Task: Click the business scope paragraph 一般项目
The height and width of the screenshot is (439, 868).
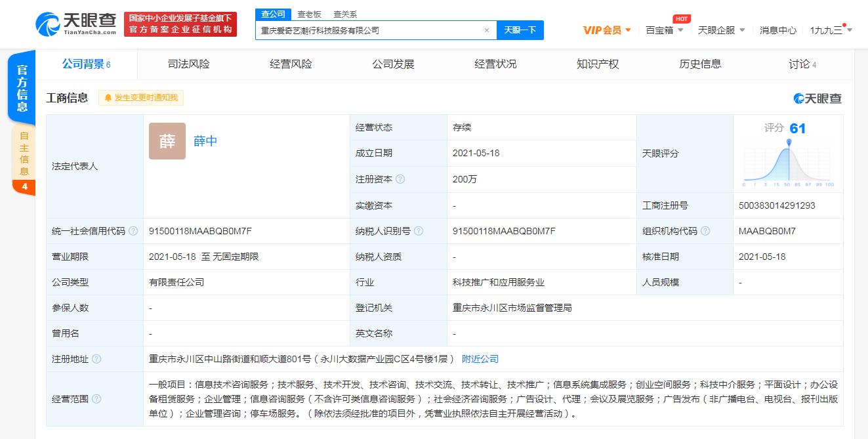Action: [493, 399]
